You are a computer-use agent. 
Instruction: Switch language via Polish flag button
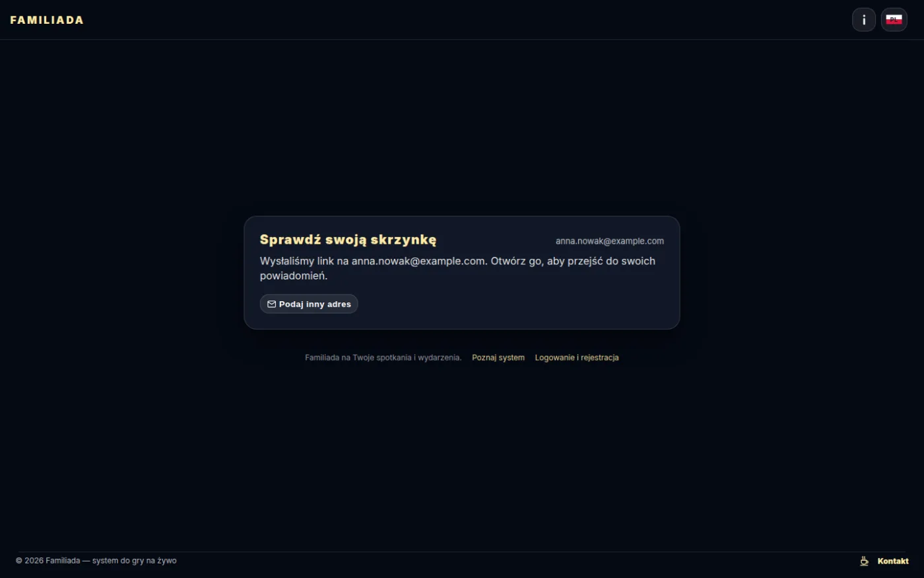894,20
